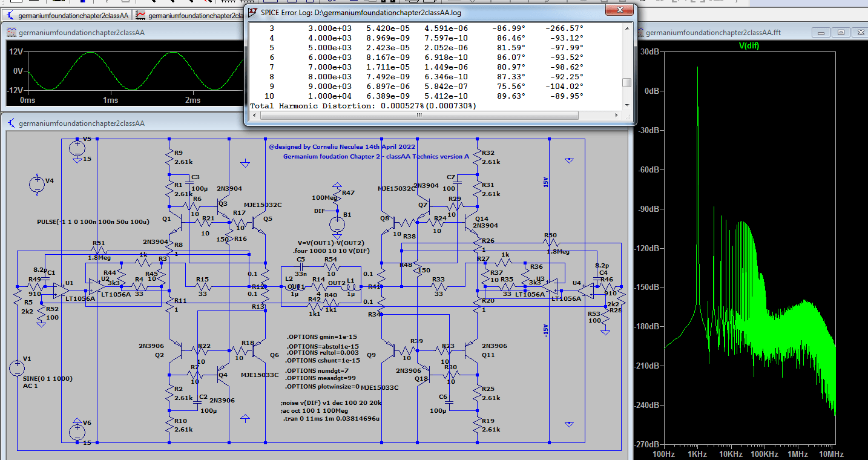The height and width of the screenshot is (460, 868).
Task: Select the SINE(0 1 1000) source value
Action: click(x=47, y=378)
